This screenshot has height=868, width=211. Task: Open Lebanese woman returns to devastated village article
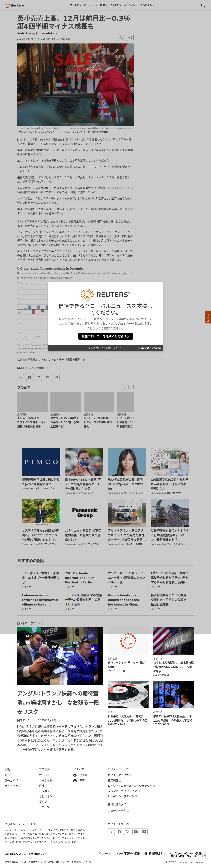40,600
